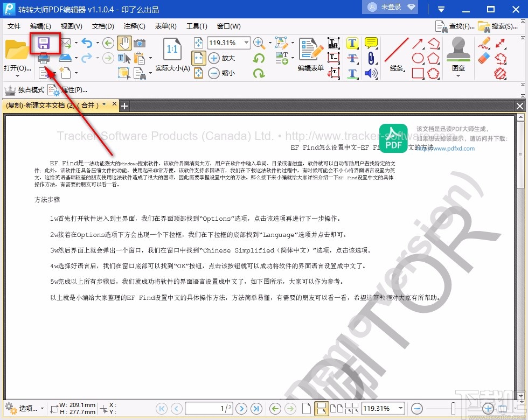Click the status bar minus zoom button

pyautogui.click(x=417, y=409)
